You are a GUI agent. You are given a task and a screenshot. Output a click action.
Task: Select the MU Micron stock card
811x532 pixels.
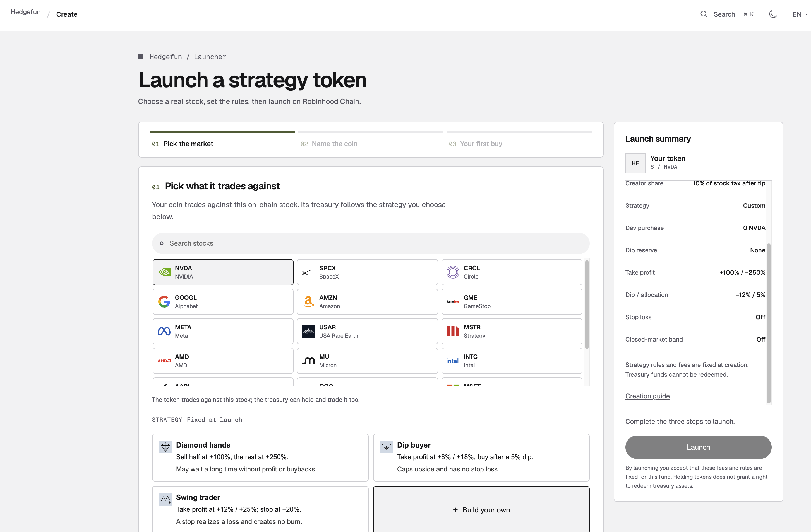[x=367, y=361]
